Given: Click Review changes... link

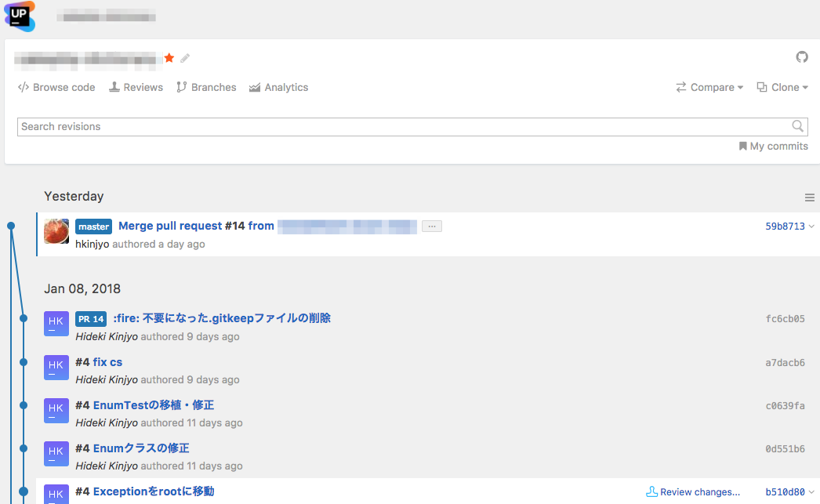Looking at the screenshot, I should point(693,492).
